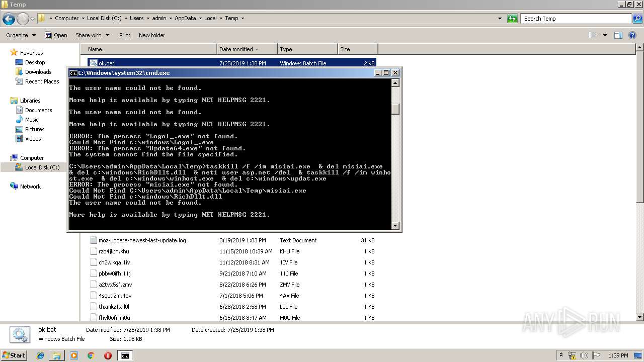
Task: Select the thxmkz1x.l0l file
Action: tap(232, 307)
